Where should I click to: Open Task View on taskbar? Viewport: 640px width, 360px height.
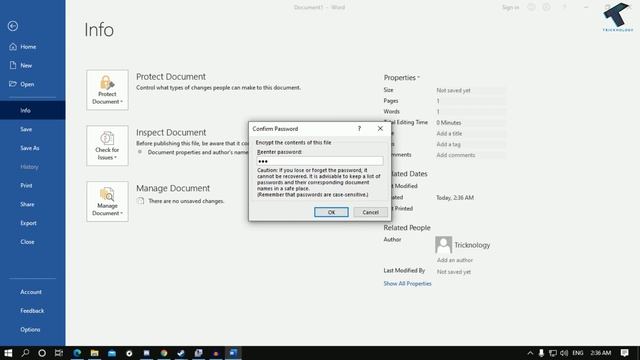coord(59,353)
